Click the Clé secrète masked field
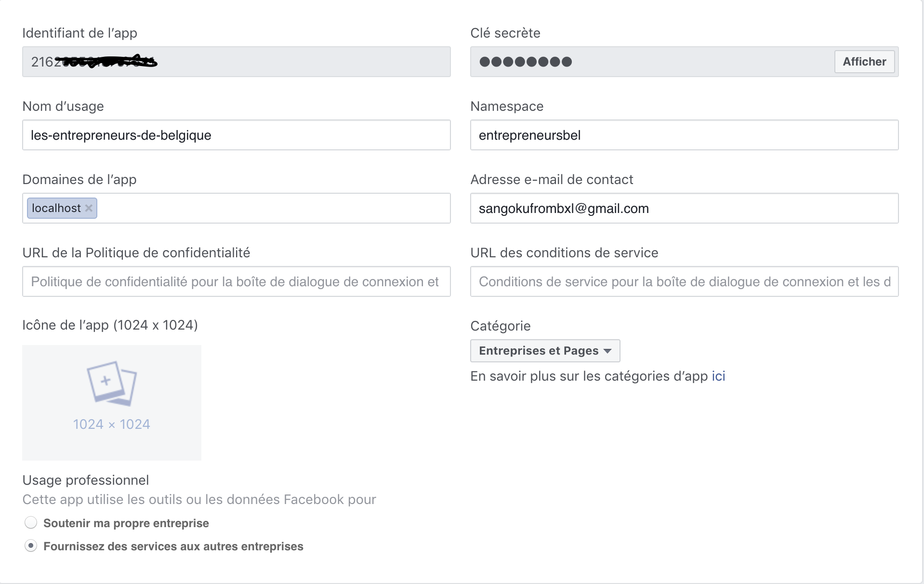 652,62
